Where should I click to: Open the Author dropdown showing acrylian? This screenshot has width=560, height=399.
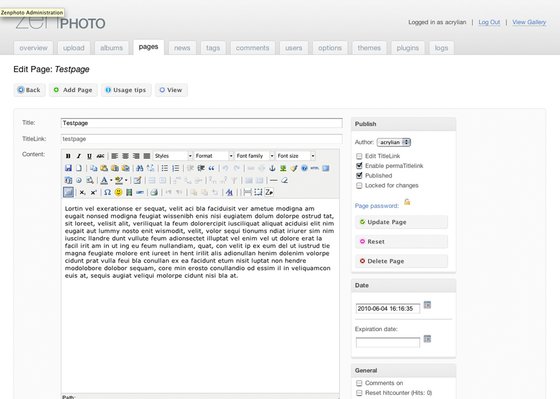click(394, 142)
